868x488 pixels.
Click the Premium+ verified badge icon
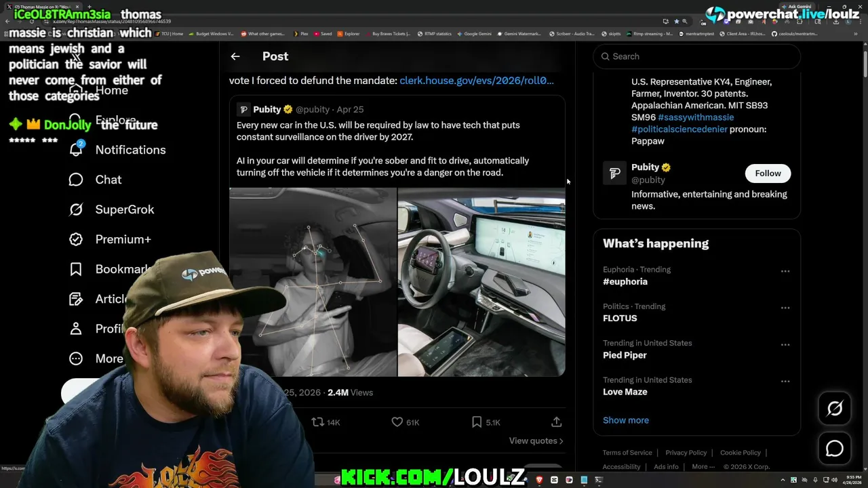76,239
